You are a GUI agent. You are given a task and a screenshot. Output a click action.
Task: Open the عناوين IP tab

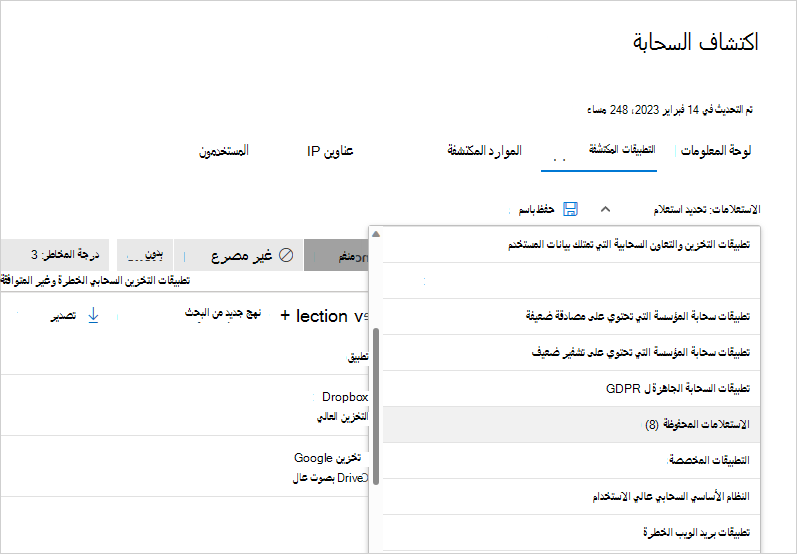pyautogui.click(x=330, y=151)
